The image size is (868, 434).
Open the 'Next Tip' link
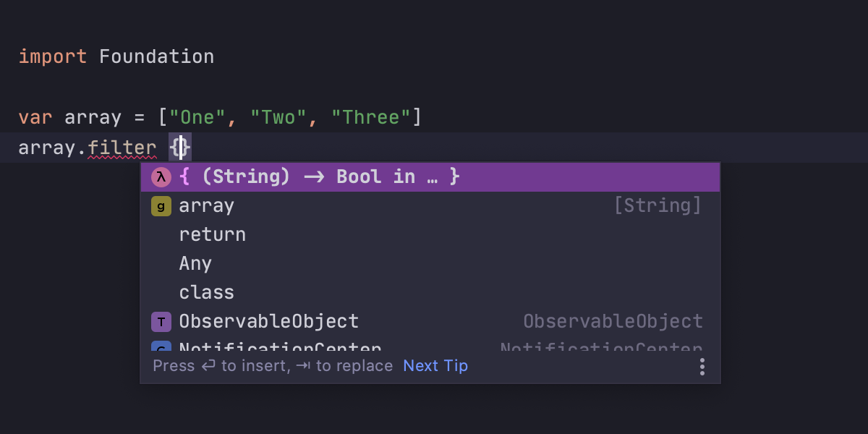click(x=435, y=366)
